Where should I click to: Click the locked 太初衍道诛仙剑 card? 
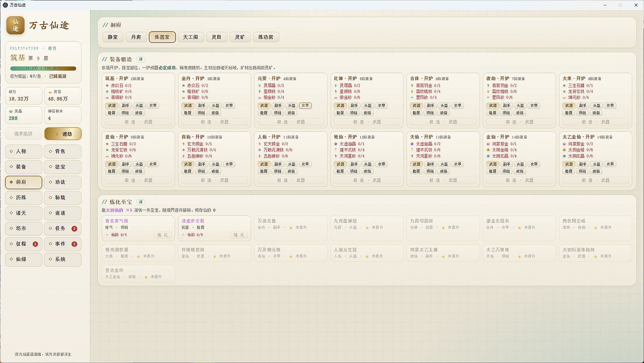[x=596, y=253]
